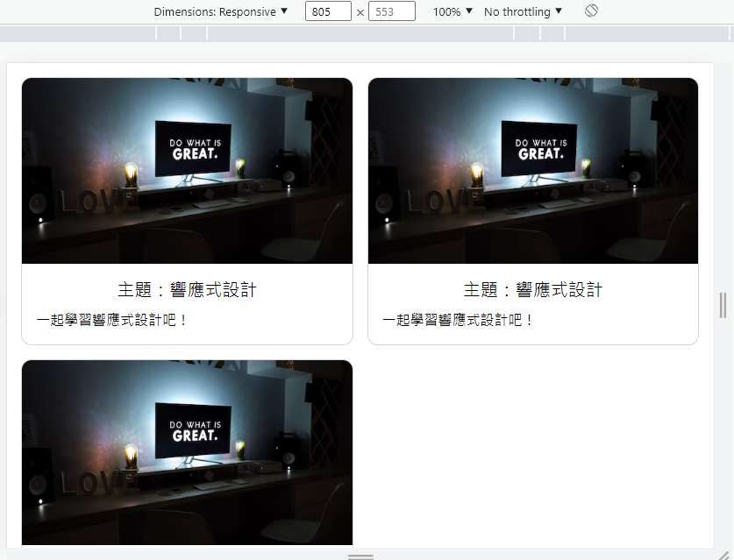734x560 pixels.
Task: Open the Dimensions: Responsive dropdown
Action: click(220, 11)
